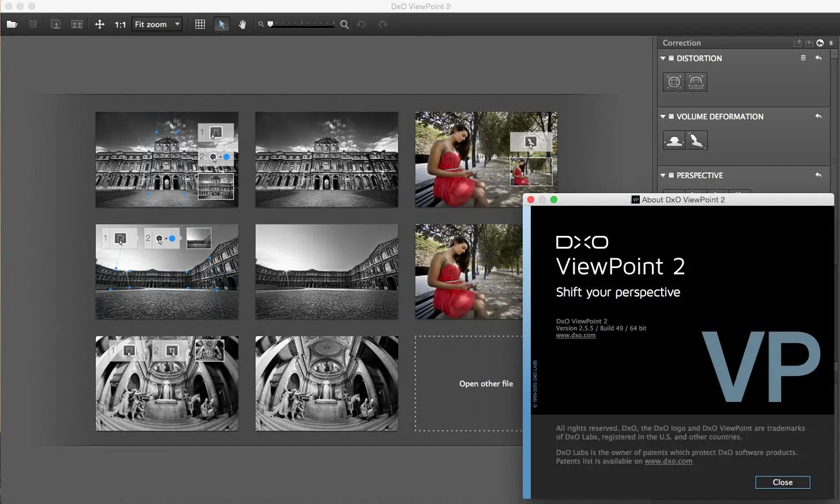The image size is (840, 504).
Task: Reset the PERSPECTIVE section
Action: [x=818, y=175]
